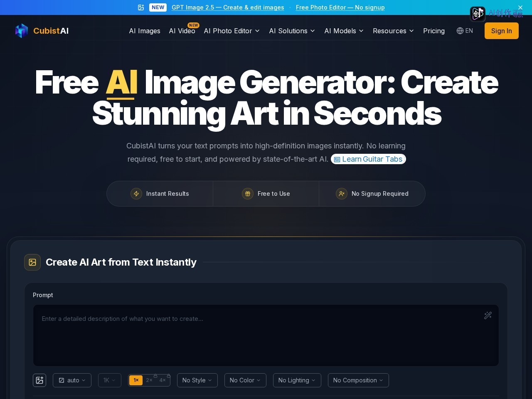Select the locked 2× image count option
Viewport: 532px width, 399px height.
(x=150, y=380)
